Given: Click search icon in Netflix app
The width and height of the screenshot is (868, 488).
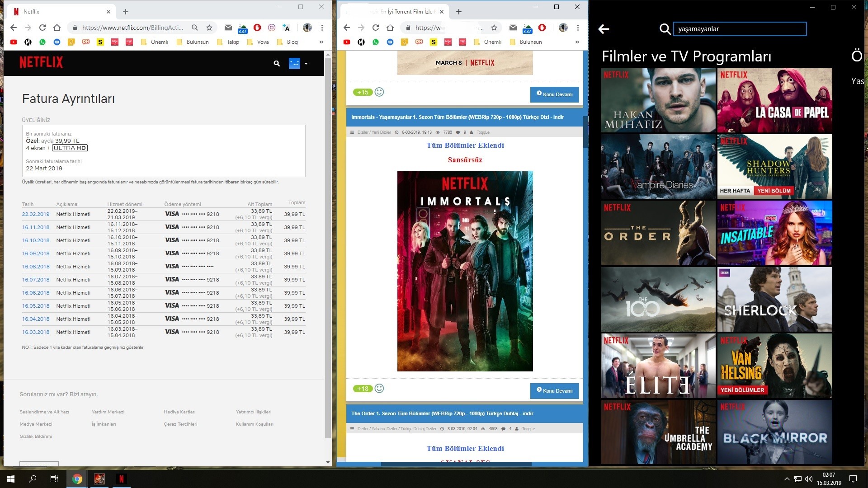Looking at the screenshot, I should pos(665,29).
